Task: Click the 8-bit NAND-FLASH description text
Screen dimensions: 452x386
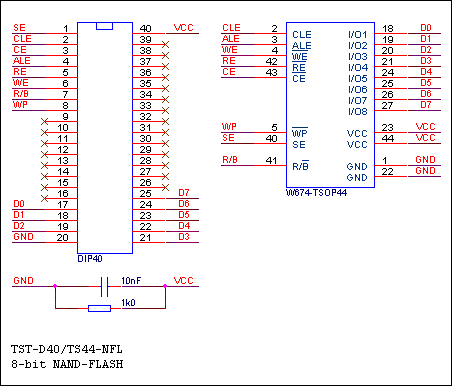Action: (67, 364)
